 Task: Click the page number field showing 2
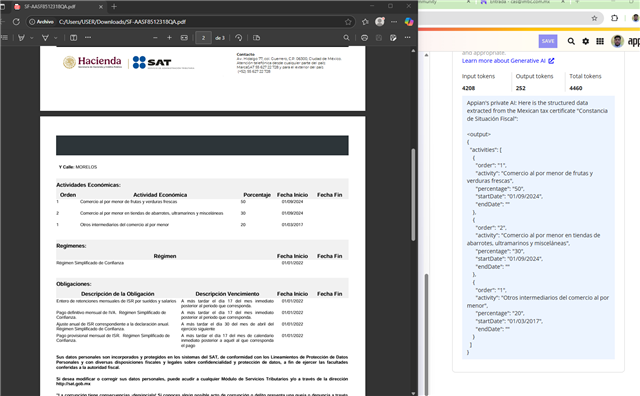pos(203,38)
